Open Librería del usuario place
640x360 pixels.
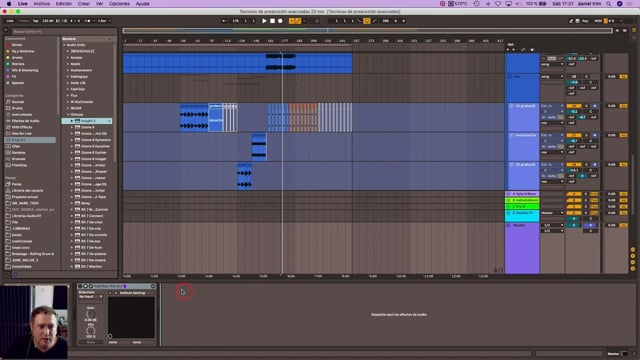pyautogui.click(x=27, y=191)
